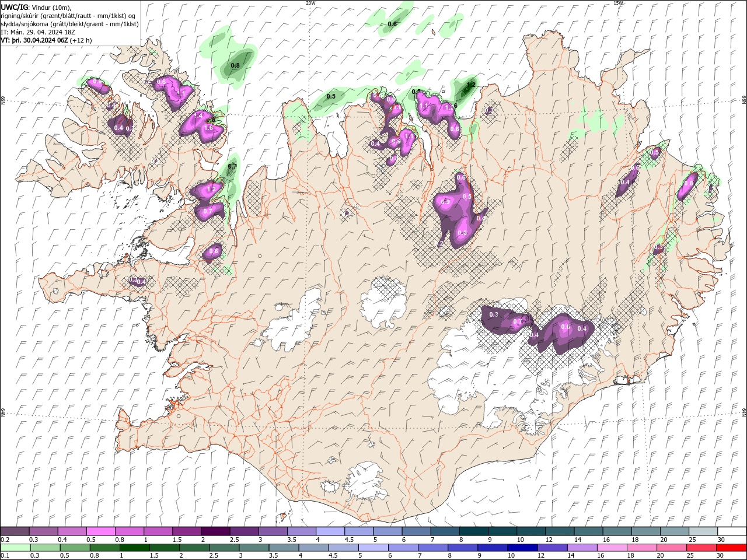The width and height of the screenshot is (747, 560).
Task: Select the 'slydda/snjókoma' legend description line
Action: [70, 24]
